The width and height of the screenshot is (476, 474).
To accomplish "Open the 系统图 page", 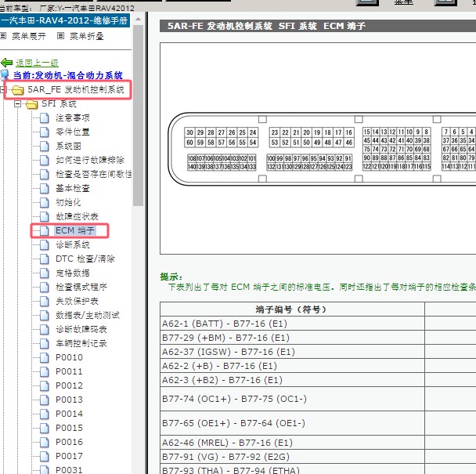I will click(x=68, y=147).
